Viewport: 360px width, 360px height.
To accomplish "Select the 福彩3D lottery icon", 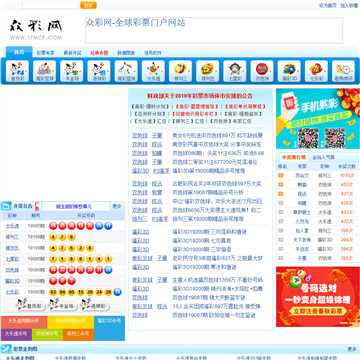I will click(x=289, y=71).
